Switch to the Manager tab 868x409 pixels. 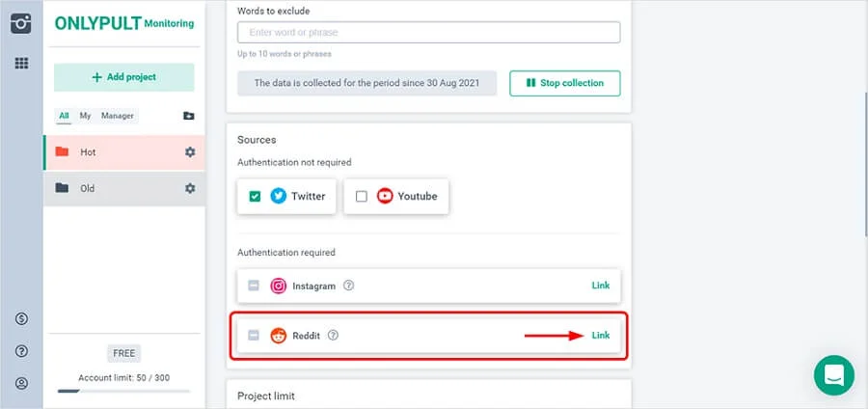click(118, 116)
